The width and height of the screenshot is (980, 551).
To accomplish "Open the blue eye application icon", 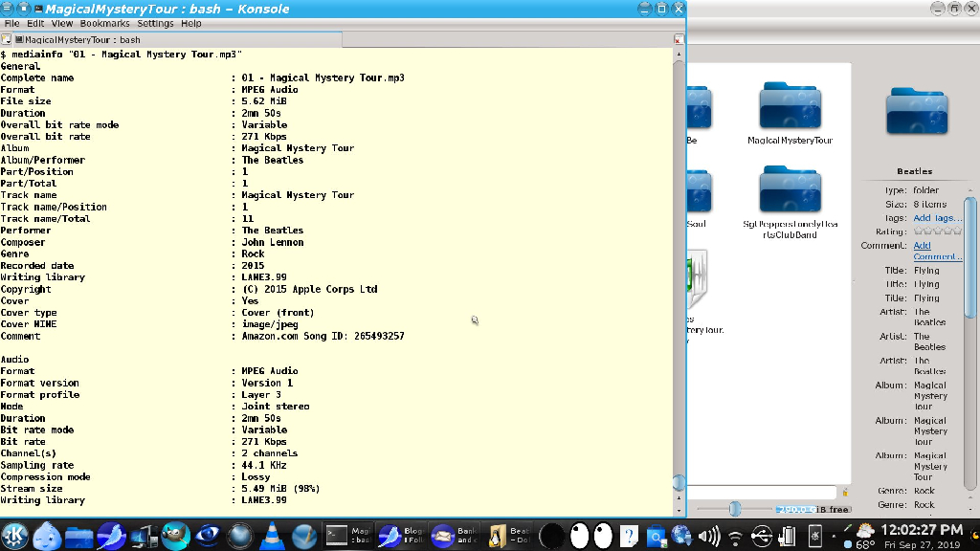I will click(208, 536).
